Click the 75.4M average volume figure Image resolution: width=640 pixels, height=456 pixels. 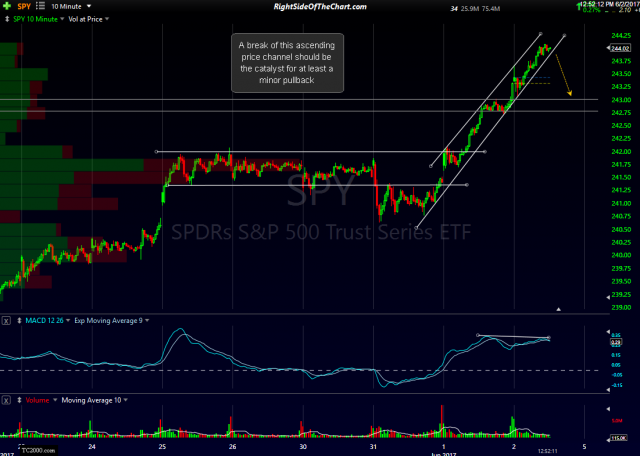coord(491,9)
